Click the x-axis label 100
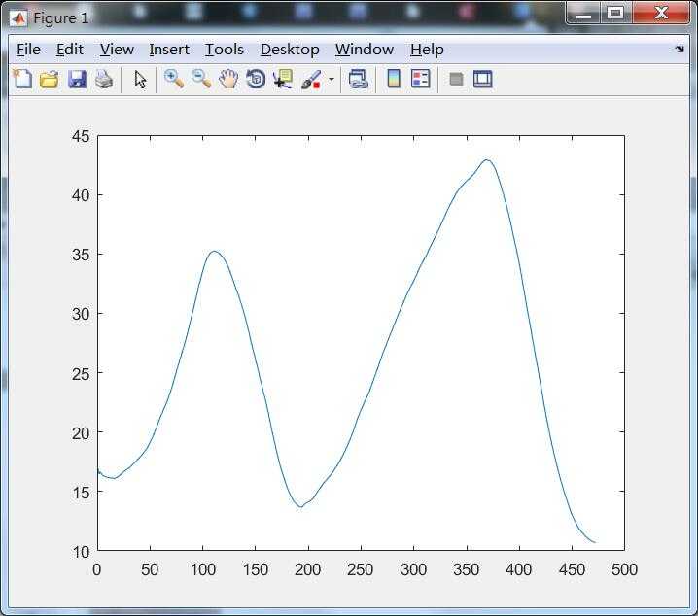Viewport: 698px width, 616px height. pos(203,569)
